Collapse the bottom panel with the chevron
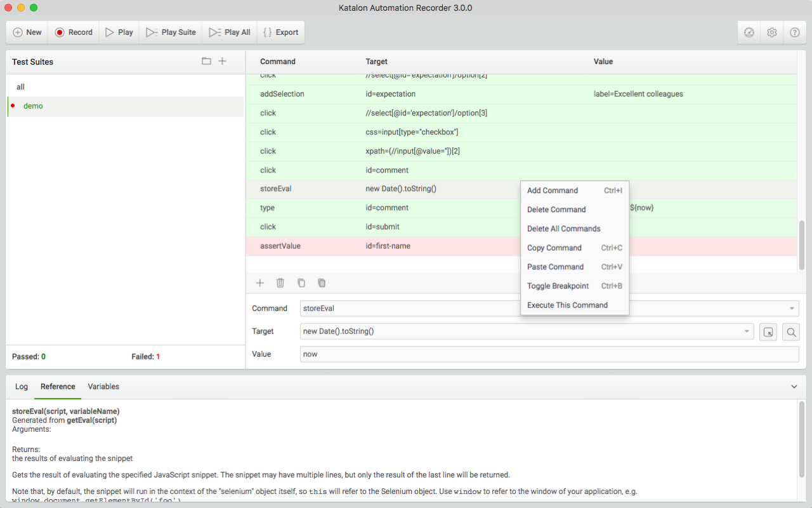The width and height of the screenshot is (812, 508). [794, 387]
